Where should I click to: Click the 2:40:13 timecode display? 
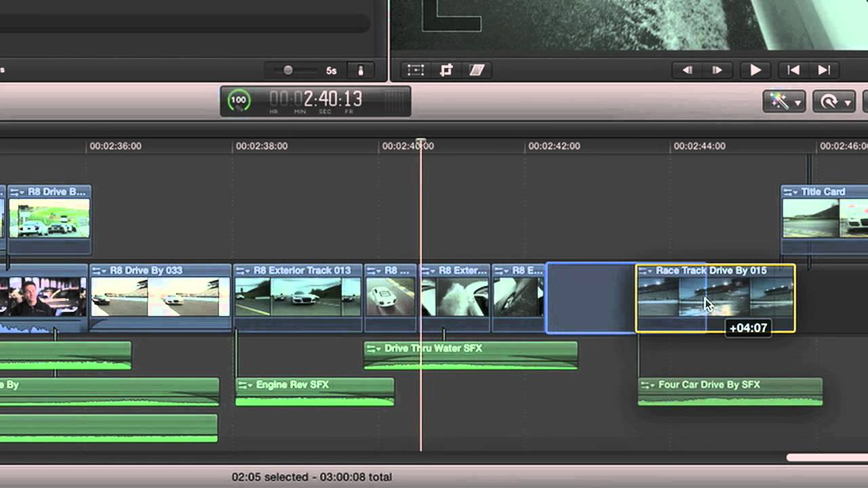click(316, 100)
